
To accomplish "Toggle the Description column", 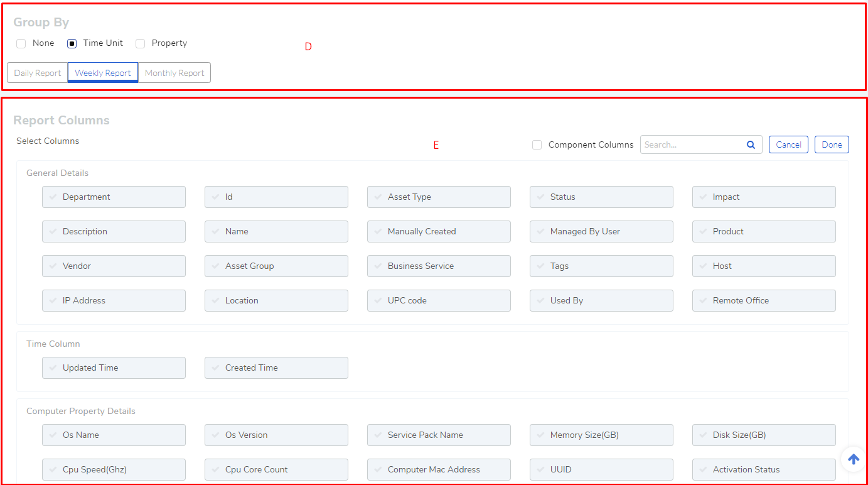I will tap(114, 231).
